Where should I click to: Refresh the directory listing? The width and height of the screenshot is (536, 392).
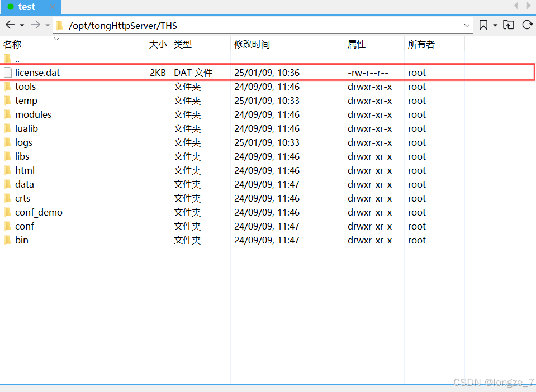pos(527,25)
